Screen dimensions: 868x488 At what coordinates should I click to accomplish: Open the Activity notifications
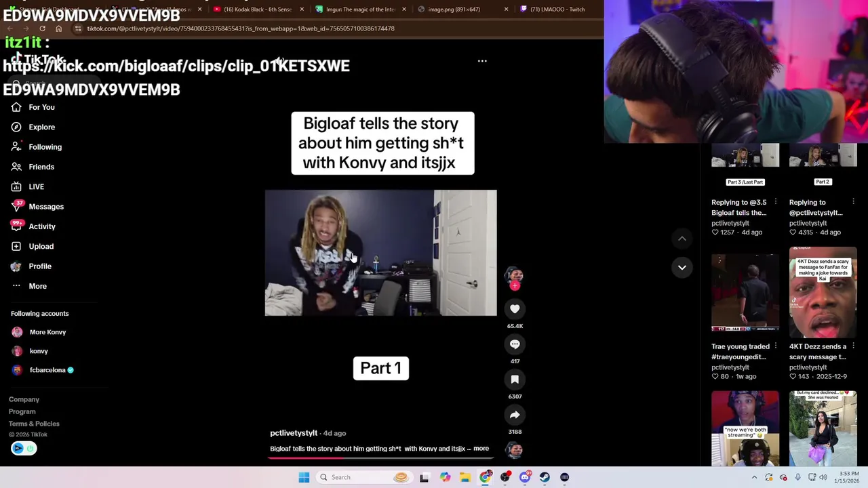pyautogui.click(x=33, y=226)
